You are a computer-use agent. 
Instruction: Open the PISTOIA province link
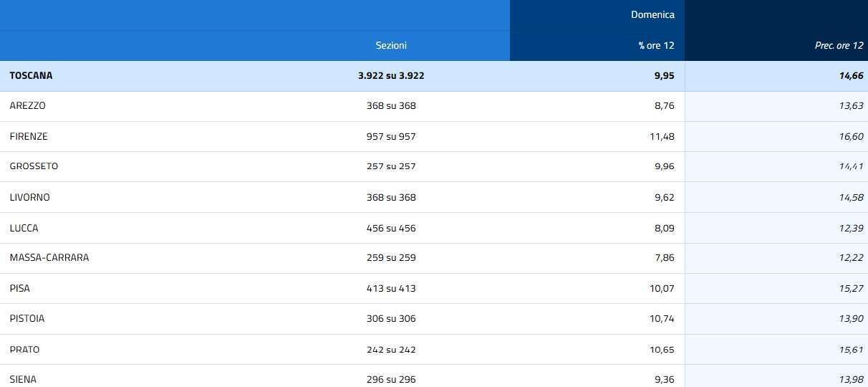click(x=27, y=318)
